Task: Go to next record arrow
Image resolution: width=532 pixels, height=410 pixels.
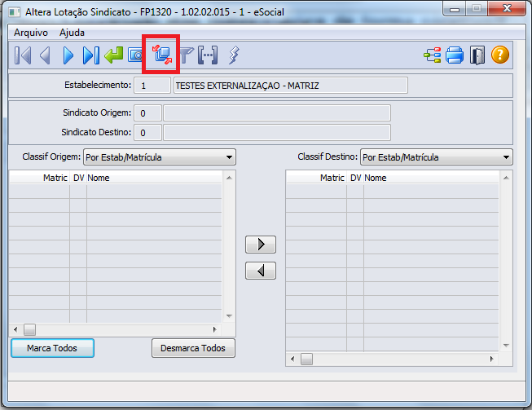Action: point(68,55)
